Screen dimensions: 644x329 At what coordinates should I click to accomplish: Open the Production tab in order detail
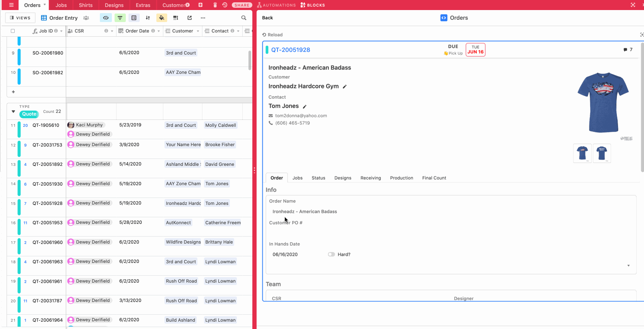(x=402, y=178)
